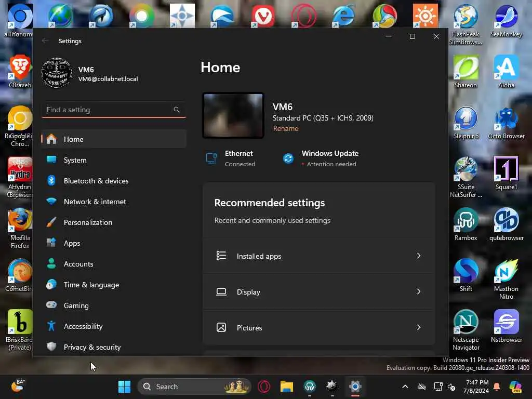
Task: Open Nstbrowser desktop icon
Action: point(506,326)
